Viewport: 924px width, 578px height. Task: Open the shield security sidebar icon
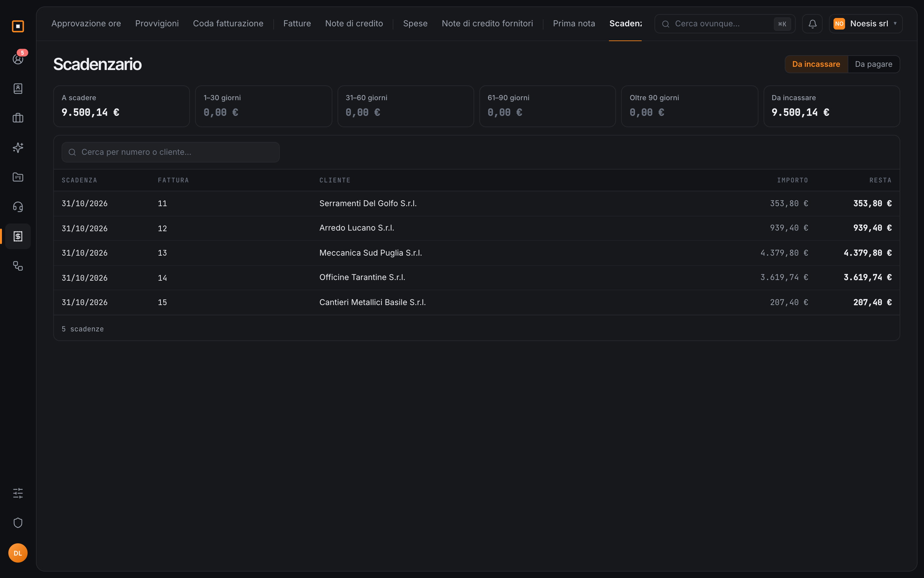tap(18, 522)
